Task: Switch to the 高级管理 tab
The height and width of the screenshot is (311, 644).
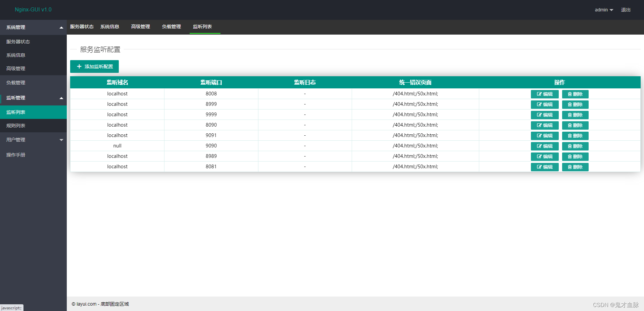Action: 141,27
